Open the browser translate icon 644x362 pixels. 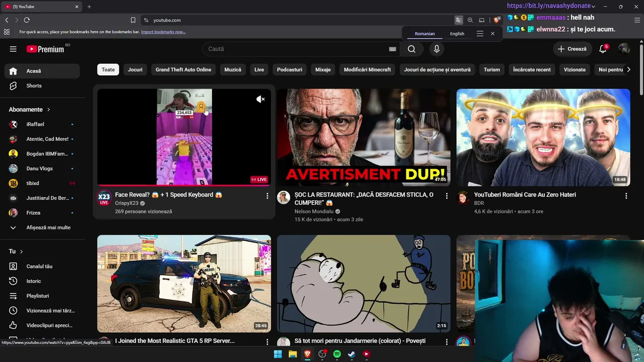coord(459,20)
